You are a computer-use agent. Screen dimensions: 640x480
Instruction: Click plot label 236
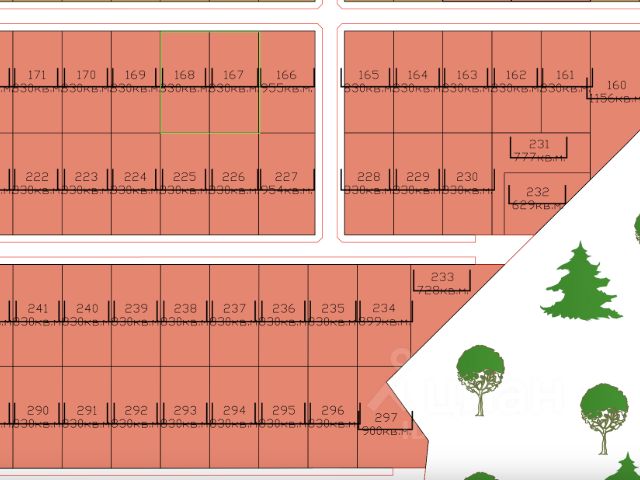(x=284, y=309)
